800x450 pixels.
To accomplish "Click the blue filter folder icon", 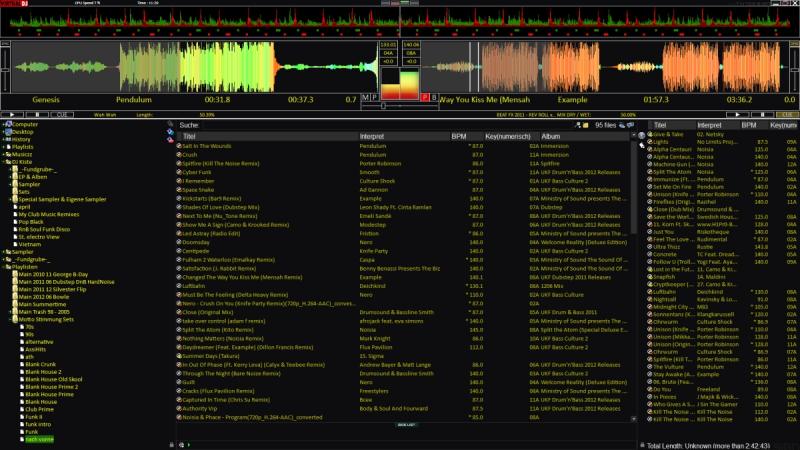I will (170, 132).
